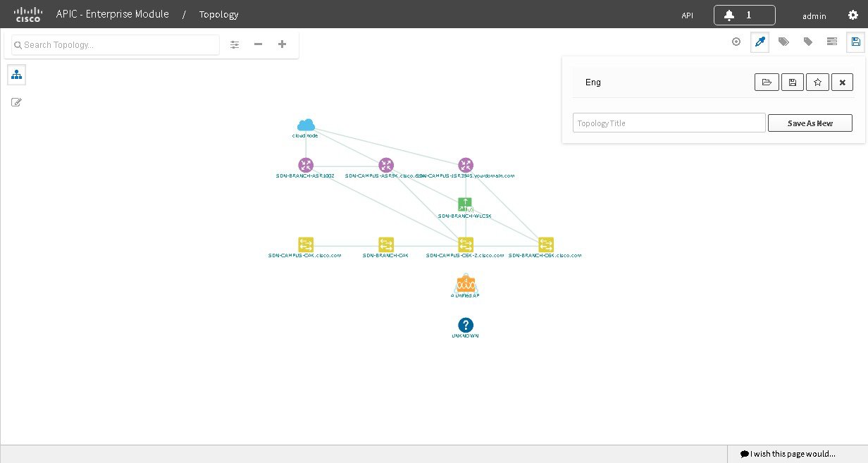Focus the Topology Title input field
Screen dimensions: 868x463
(x=669, y=123)
